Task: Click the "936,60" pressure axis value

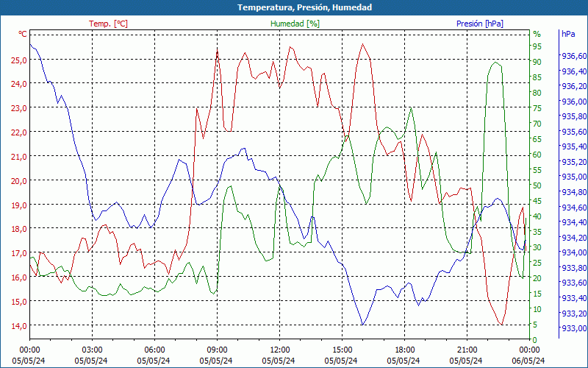Action: [x=574, y=56]
